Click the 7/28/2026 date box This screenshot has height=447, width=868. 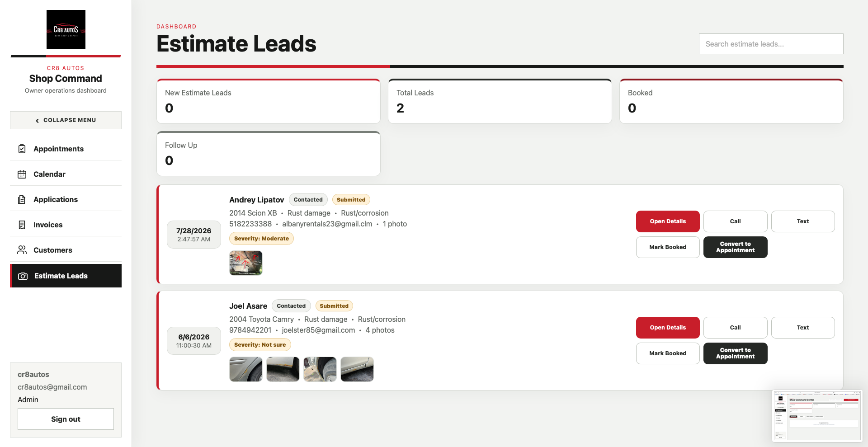tap(194, 235)
